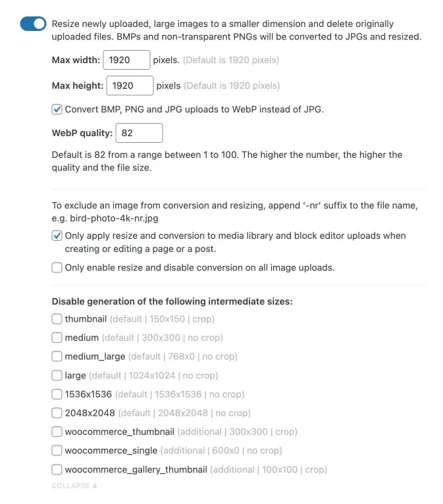Viewport: 443px width, 504px height.
Task: Enable resize only and disable conversion
Action: tap(57, 268)
